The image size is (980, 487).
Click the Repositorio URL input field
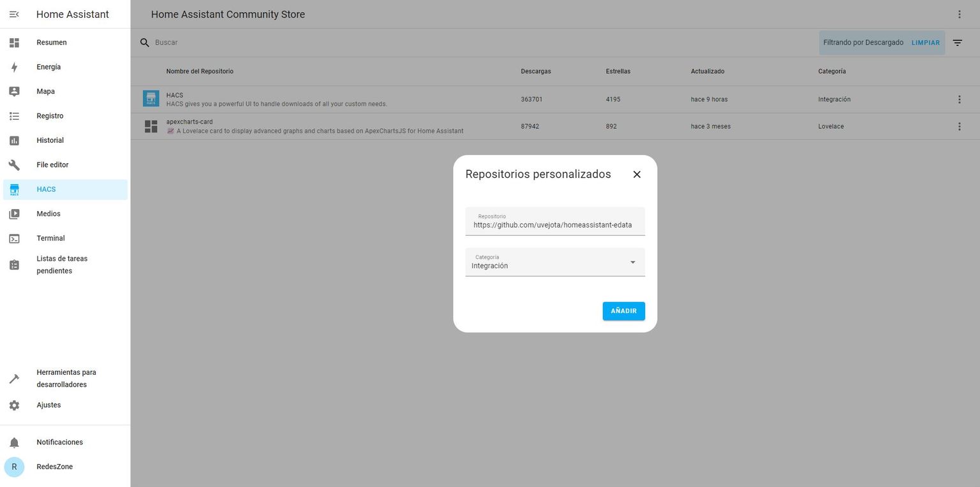coord(555,221)
